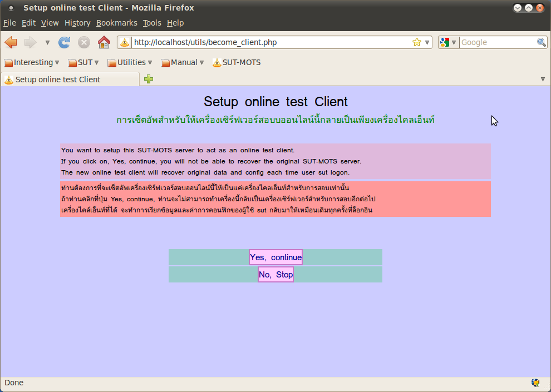Click text 'You want to setup this SUT-MOTS server'

[x=128, y=150]
